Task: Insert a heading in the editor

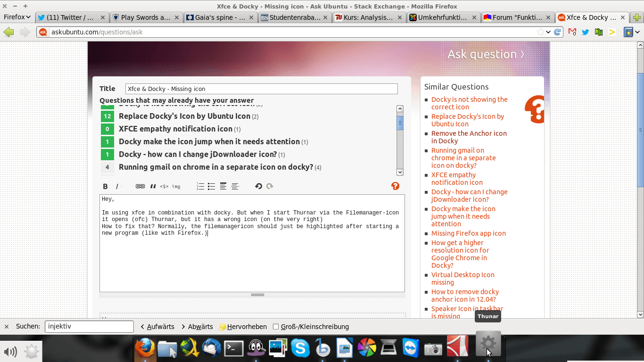Action: (x=223, y=186)
